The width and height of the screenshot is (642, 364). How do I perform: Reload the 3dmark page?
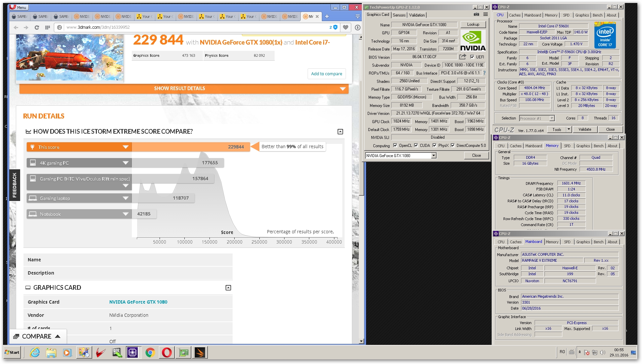coord(37,27)
